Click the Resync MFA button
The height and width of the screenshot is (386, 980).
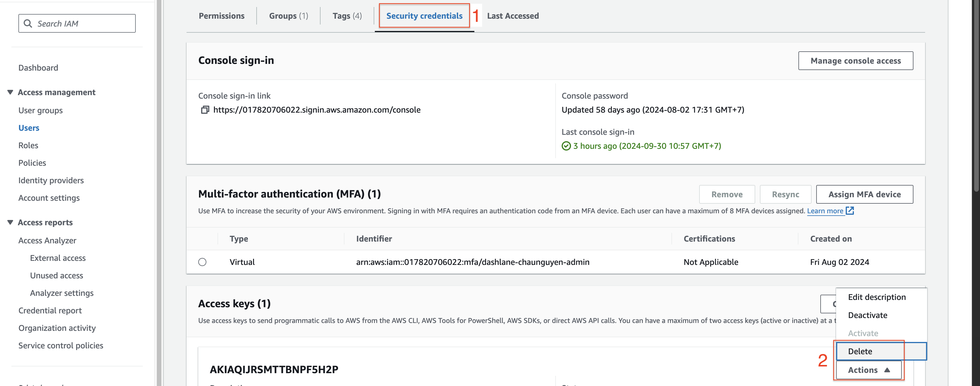[785, 194]
